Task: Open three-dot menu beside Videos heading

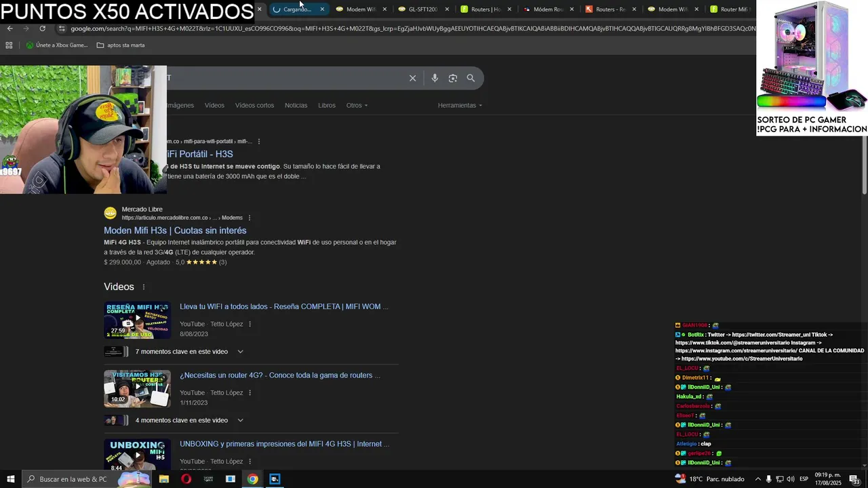Action: coord(144,287)
